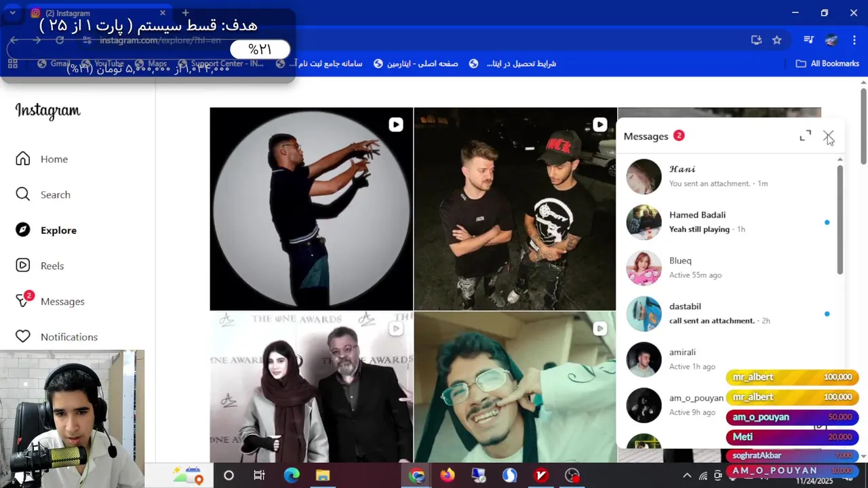The height and width of the screenshot is (488, 868).
Task: Open the Reels section icon
Action: [x=23, y=266]
